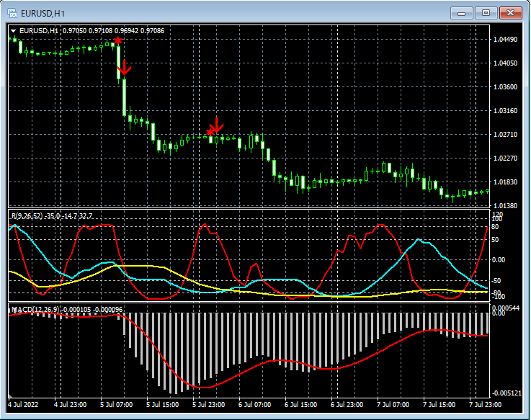Select the red down arrow near 1.04050
This screenshot has height=420, width=531.
124,68
